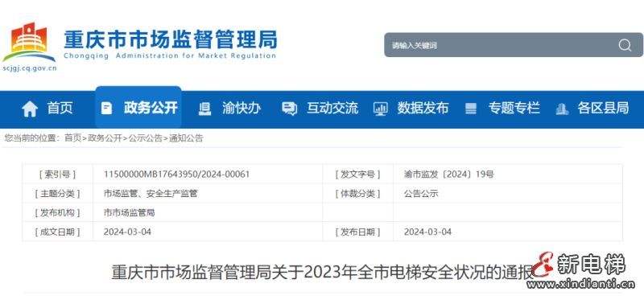Click the magnifier search icon

tap(625, 45)
